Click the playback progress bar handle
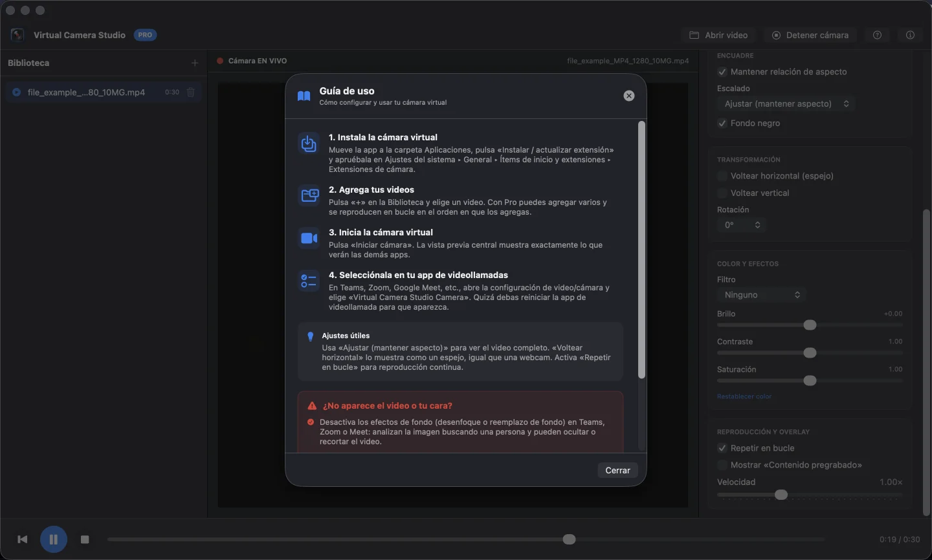 coord(569,539)
